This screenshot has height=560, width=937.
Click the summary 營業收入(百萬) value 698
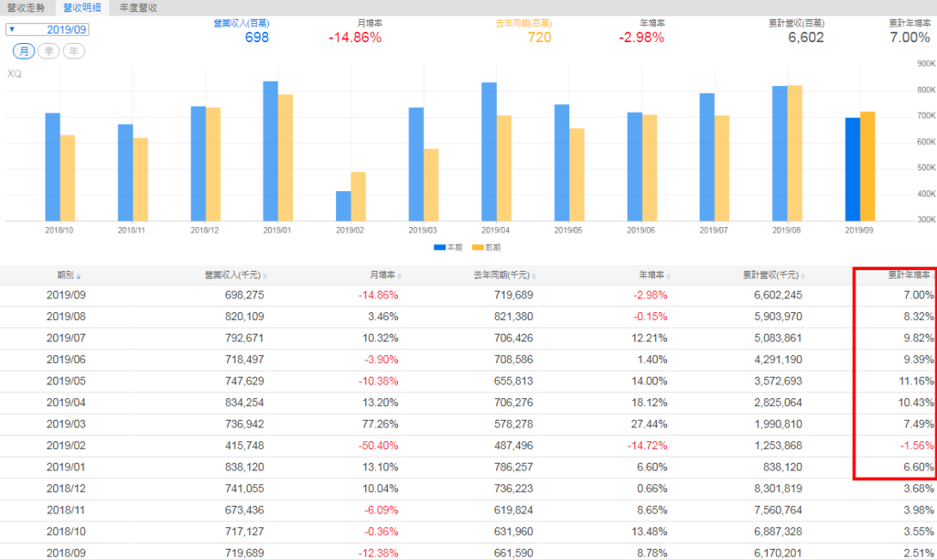coord(257,38)
